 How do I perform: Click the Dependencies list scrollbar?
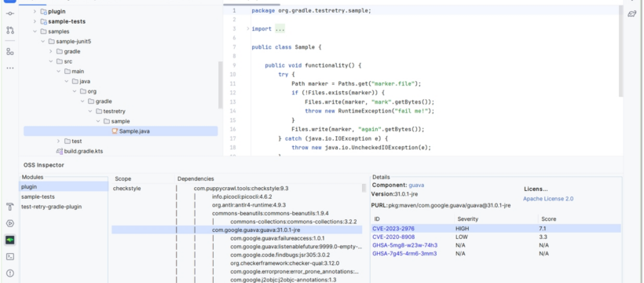point(364,188)
